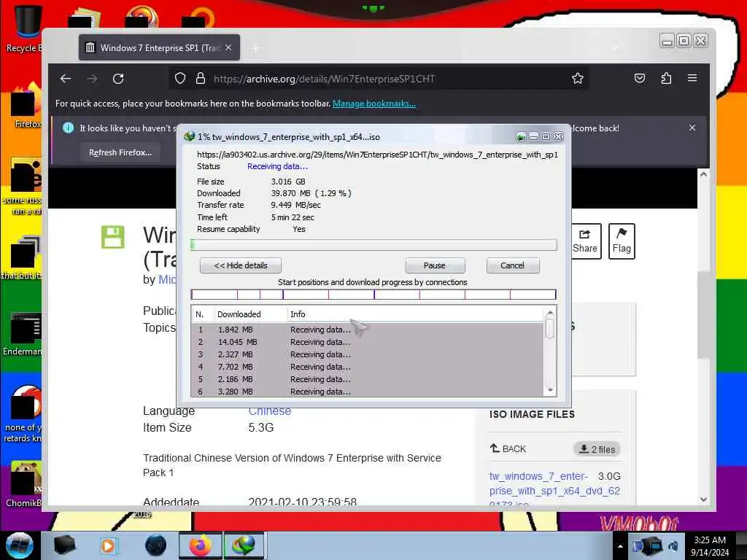Select connection row 2 with 14.045 MB

pos(367,342)
